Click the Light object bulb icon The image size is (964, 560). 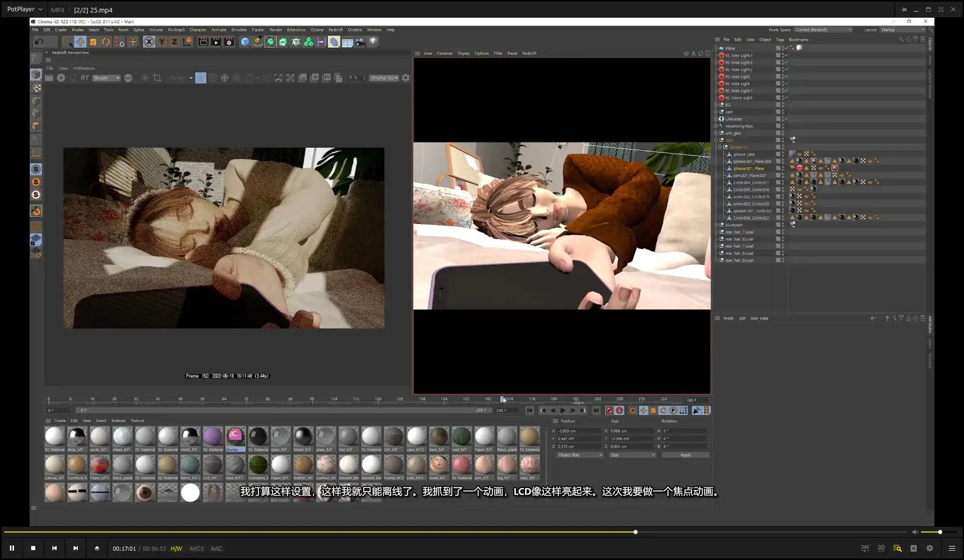point(373,42)
